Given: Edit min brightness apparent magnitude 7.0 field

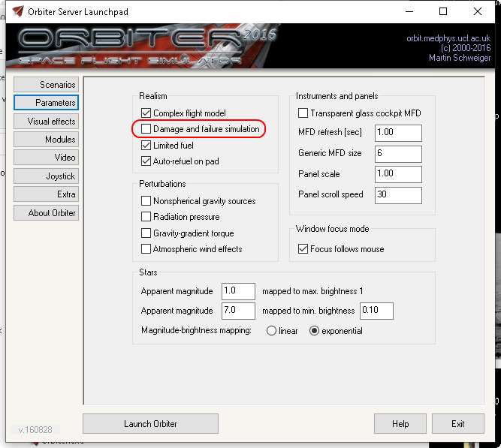Looking at the screenshot, I should pyautogui.click(x=238, y=311).
